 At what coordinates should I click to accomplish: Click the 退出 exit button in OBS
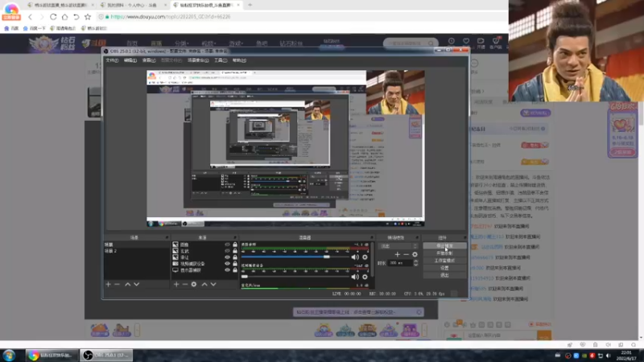pos(444,275)
